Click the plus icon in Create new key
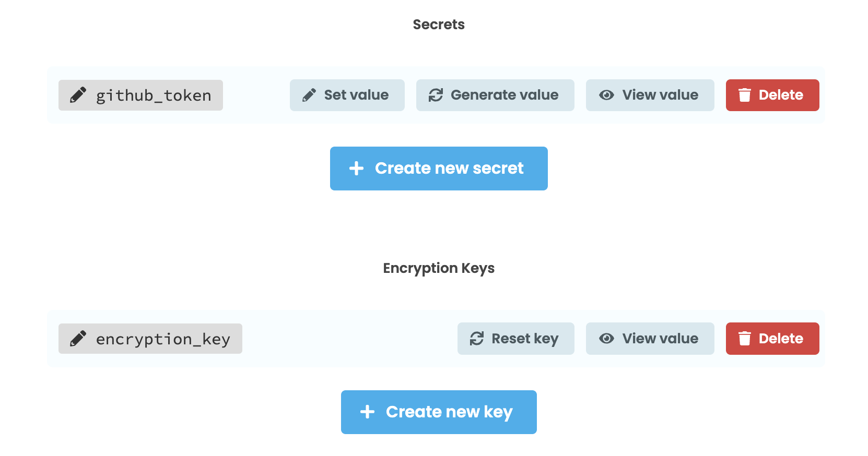 [x=367, y=412]
